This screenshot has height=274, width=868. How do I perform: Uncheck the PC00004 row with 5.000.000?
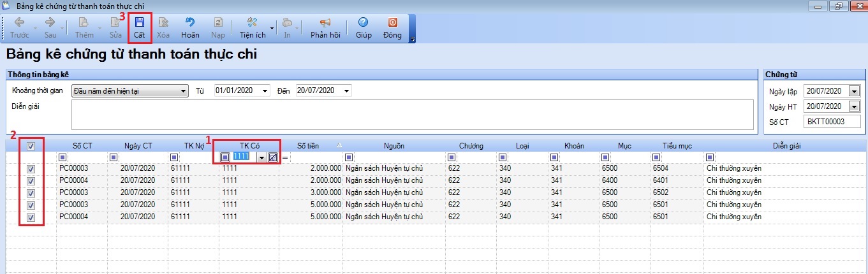pos(31,217)
